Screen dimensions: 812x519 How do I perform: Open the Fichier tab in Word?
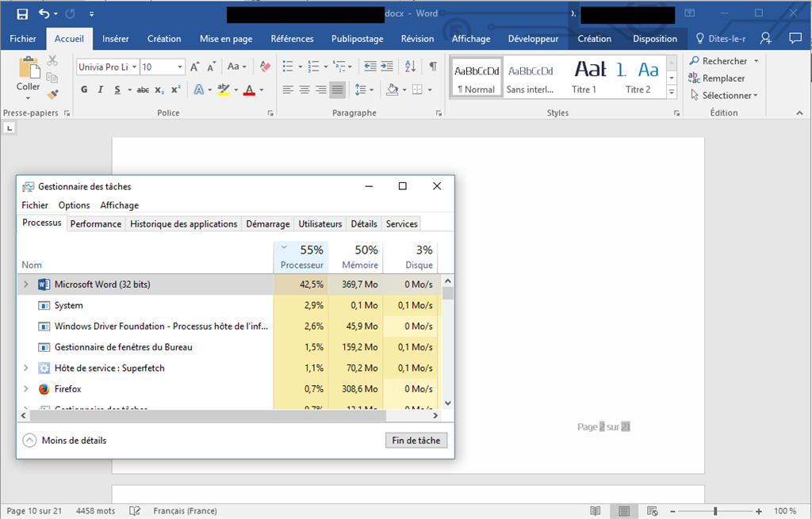coord(23,39)
